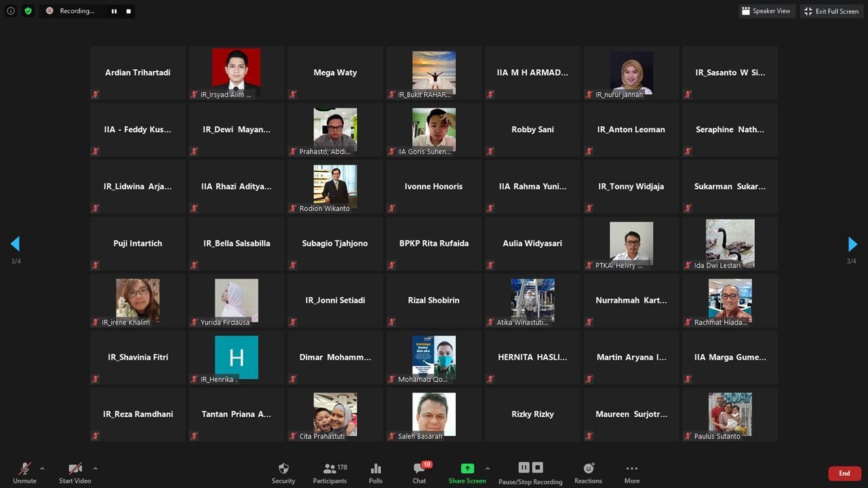Click Exit Full Screen
This screenshot has height=488, width=868.
click(831, 11)
